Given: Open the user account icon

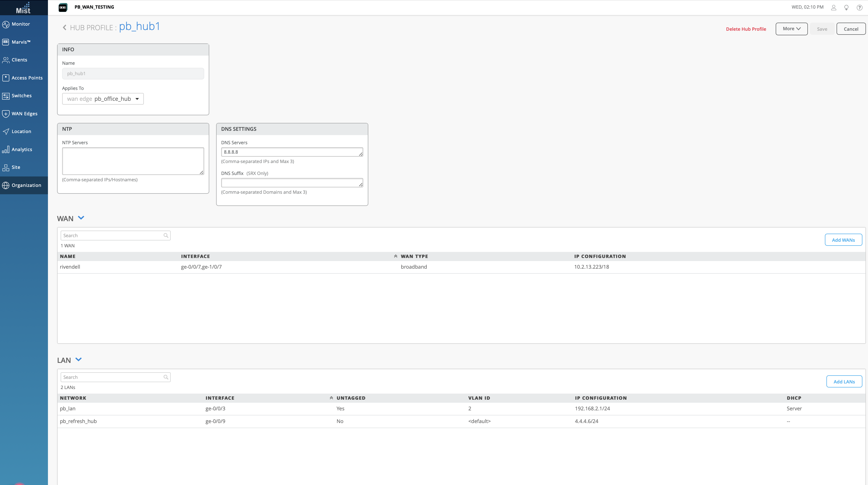Looking at the screenshot, I should coord(833,7).
